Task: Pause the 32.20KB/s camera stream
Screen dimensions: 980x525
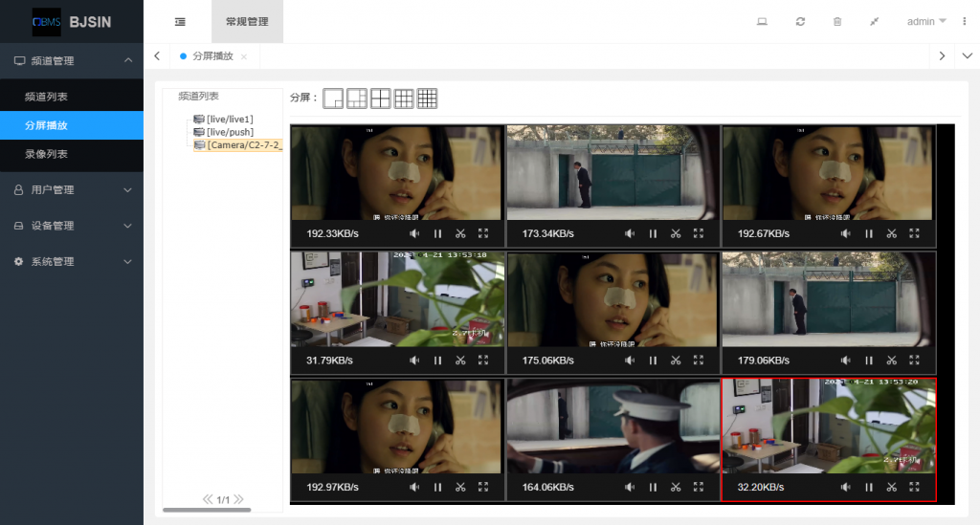Action: click(x=869, y=487)
